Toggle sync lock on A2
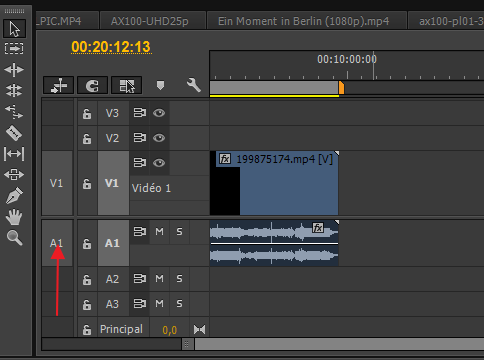Image resolution: width=484 pixels, height=360 pixels. (140, 278)
